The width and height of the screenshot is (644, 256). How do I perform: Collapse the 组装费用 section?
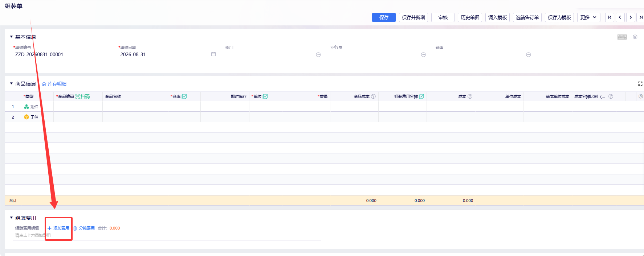[x=11, y=218]
